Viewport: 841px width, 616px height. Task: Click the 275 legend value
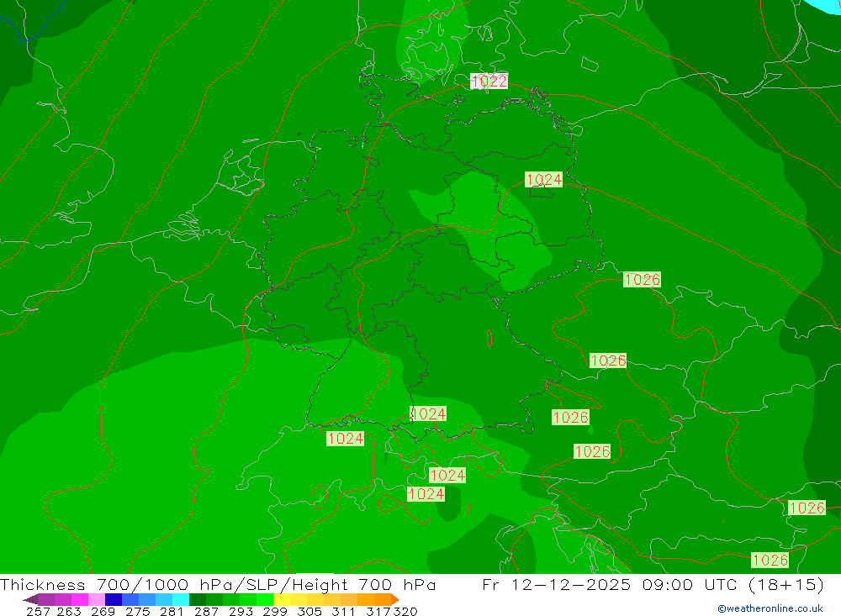pos(137,611)
